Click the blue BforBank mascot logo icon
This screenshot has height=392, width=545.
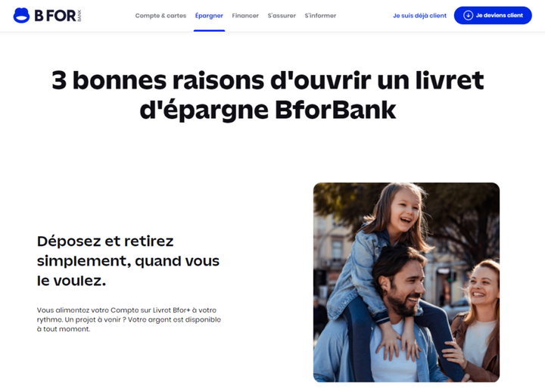click(x=21, y=15)
